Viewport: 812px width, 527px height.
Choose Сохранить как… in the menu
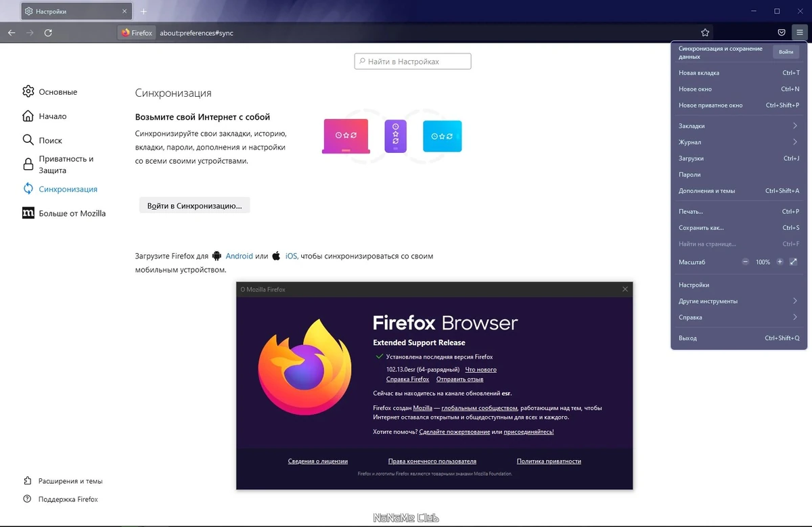tap(739, 228)
